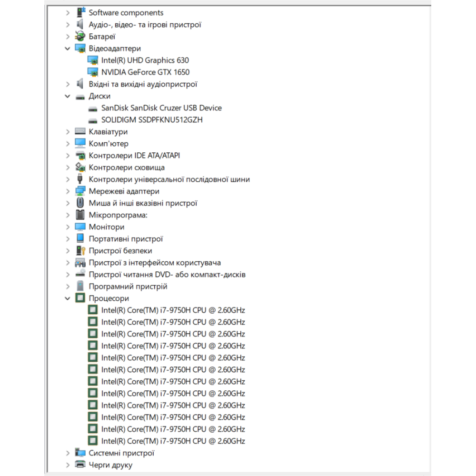Click the Контролери сховища icon
The height and width of the screenshot is (476, 476).
click(x=80, y=167)
